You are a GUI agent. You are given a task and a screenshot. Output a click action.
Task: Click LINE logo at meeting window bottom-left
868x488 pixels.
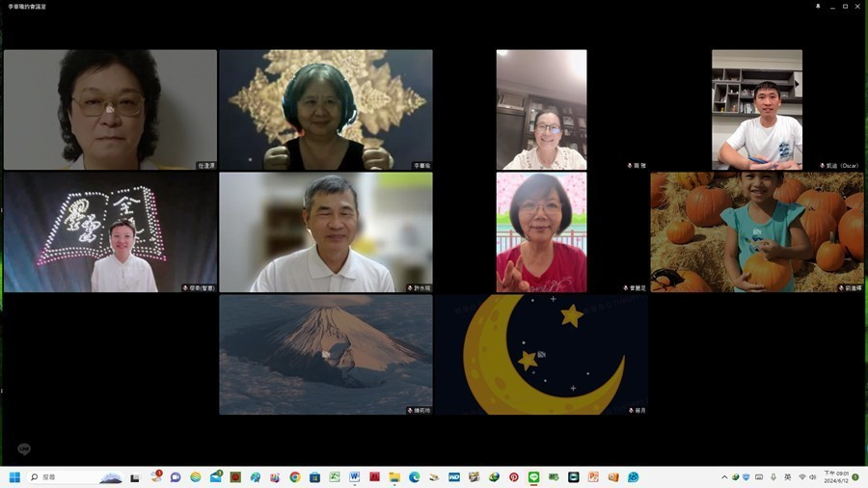(x=23, y=449)
